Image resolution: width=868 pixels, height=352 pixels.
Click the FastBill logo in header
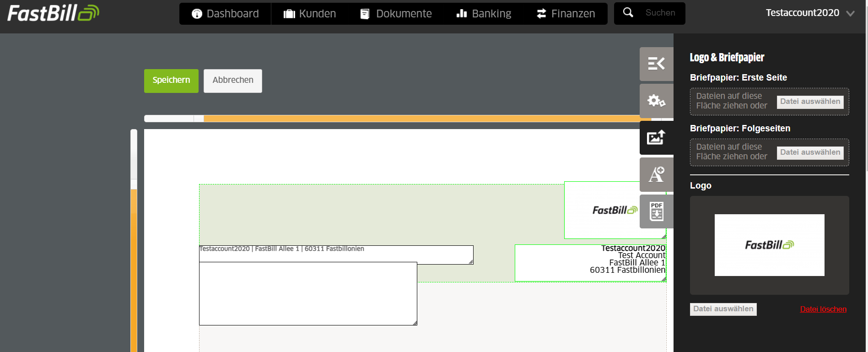pyautogui.click(x=53, y=13)
